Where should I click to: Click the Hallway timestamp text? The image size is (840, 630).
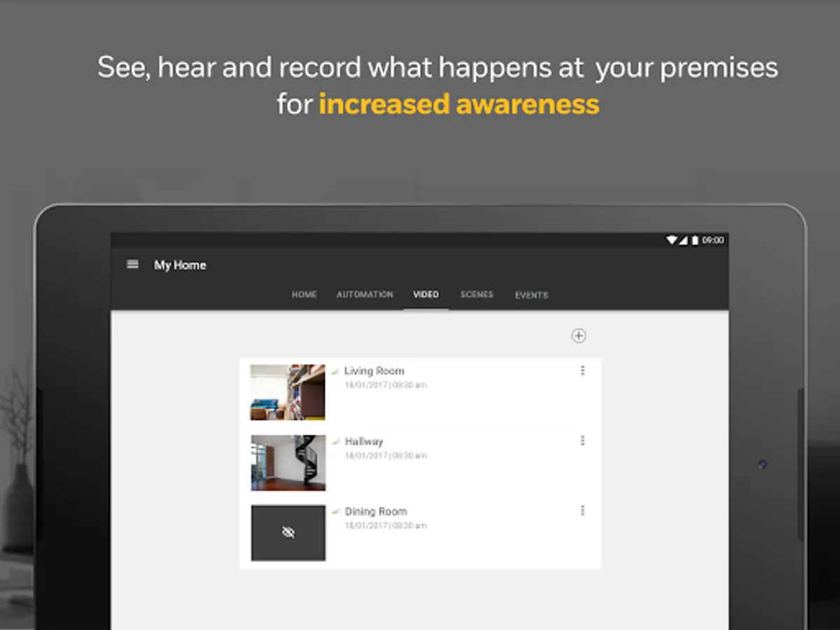(x=385, y=456)
